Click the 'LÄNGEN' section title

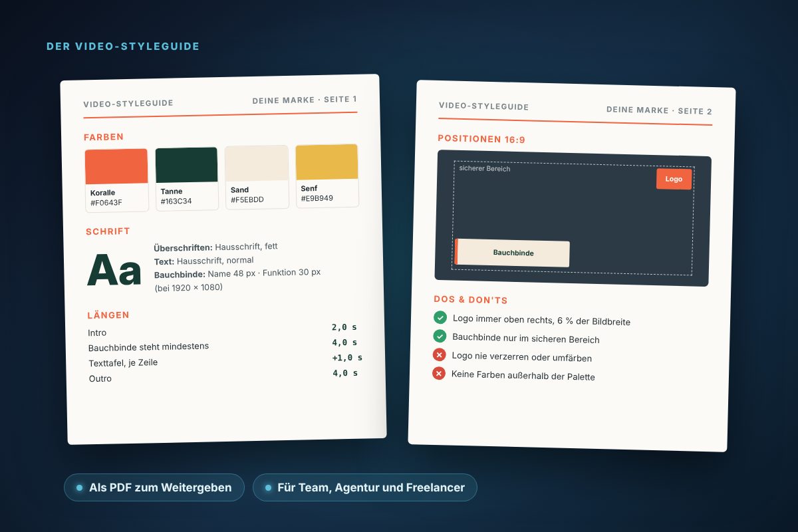[108, 315]
